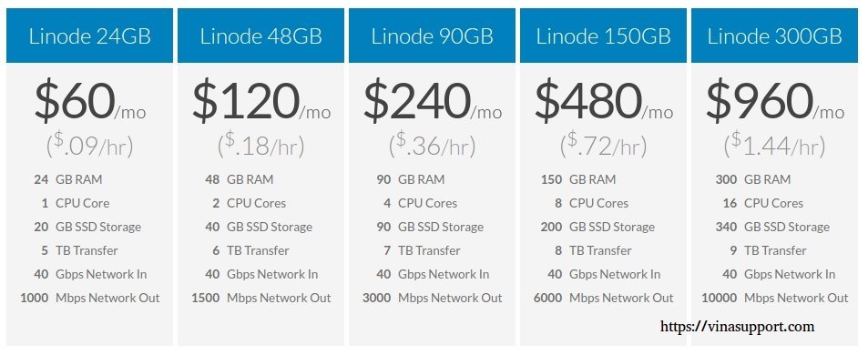868x355 pixels.
Task: Choose the Linode 150GB plan header
Action: [x=603, y=35]
